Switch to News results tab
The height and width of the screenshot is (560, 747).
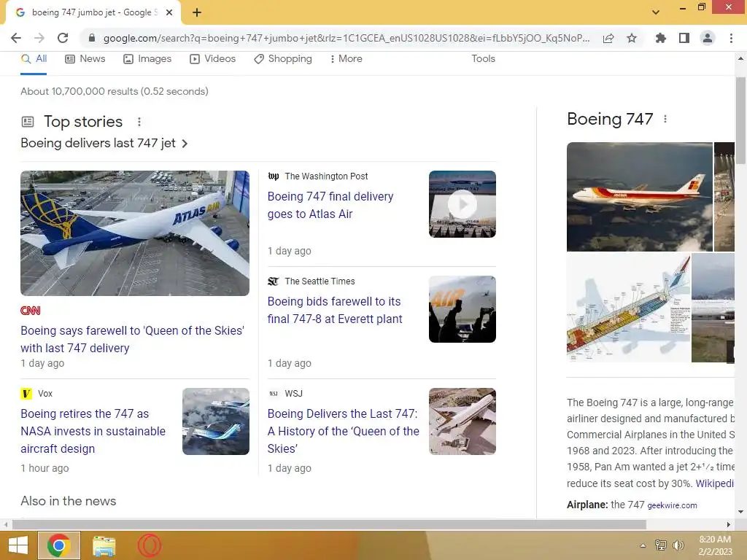(85, 59)
